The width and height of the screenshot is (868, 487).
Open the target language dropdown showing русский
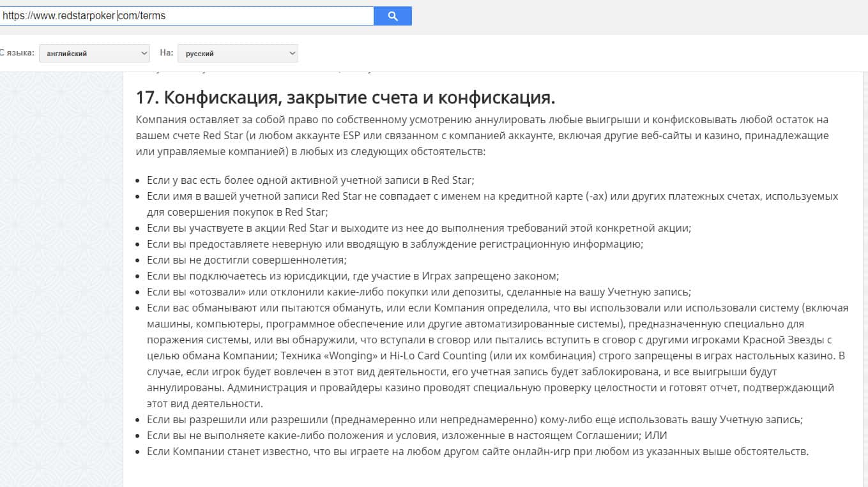238,54
